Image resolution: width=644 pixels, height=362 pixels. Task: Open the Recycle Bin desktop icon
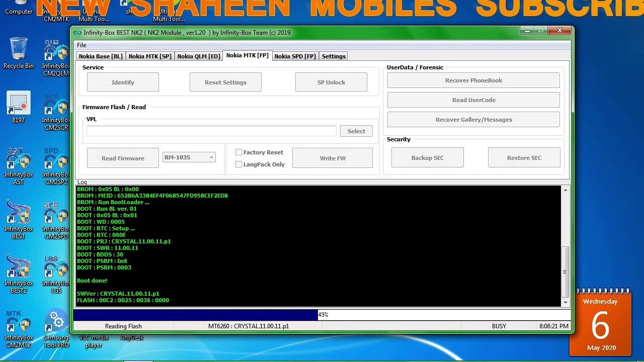pos(19,53)
